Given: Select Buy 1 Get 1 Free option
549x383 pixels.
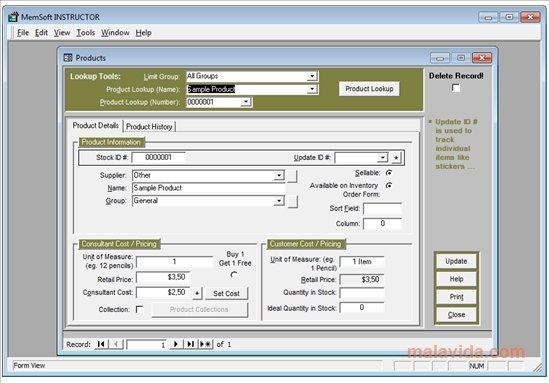Looking at the screenshot, I should click(234, 275).
